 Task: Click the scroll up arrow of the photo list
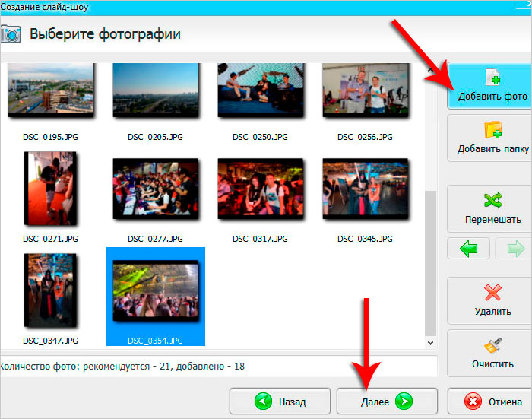[430, 70]
